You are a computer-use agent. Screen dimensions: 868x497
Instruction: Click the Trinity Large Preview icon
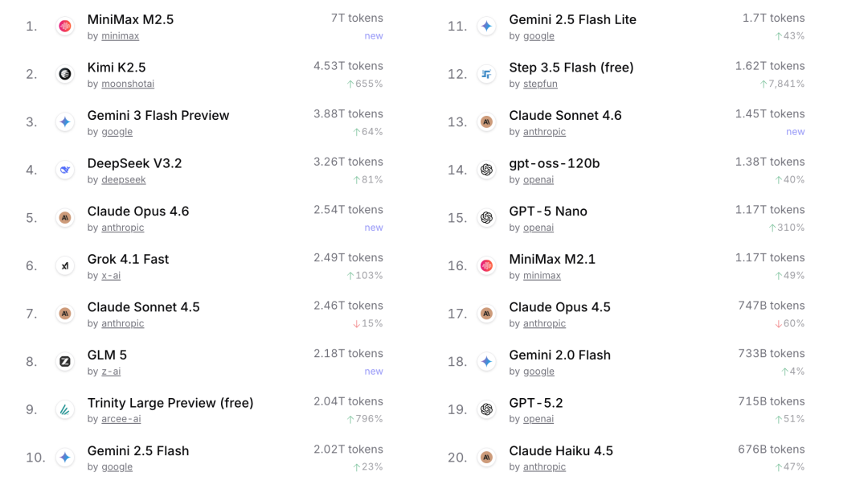coord(65,409)
